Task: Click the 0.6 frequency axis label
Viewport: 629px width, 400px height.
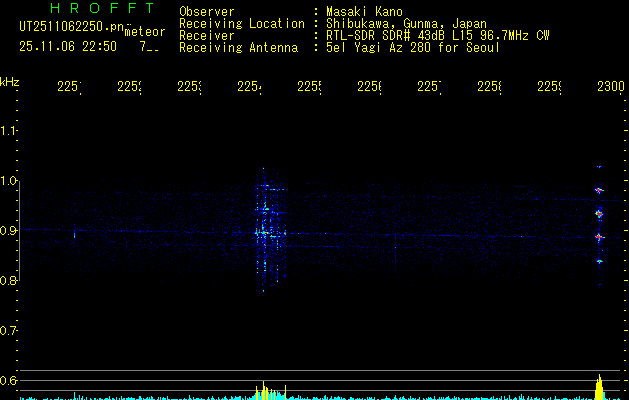Action: 10,381
